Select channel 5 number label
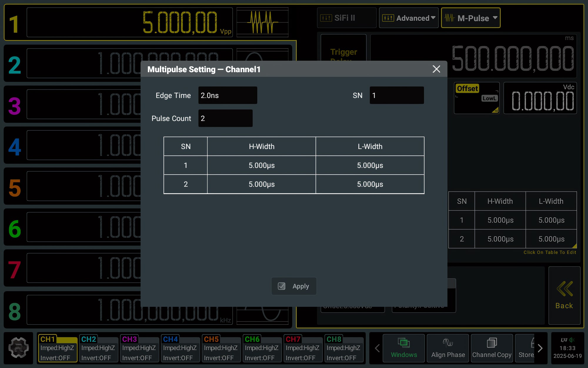Viewport: 588px width, 368px height. click(x=15, y=188)
